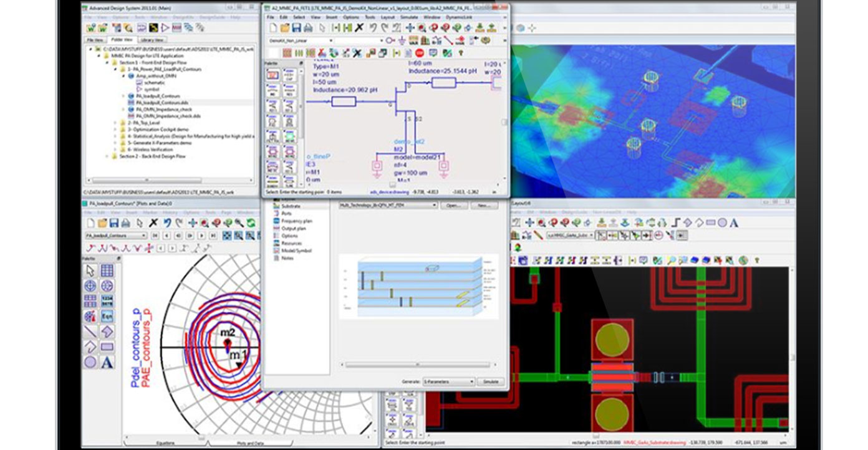The height and width of the screenshot is (450, 868).
Task: Select the Eqn equation tool in plot palette
Action: click(x=107, y=316)
